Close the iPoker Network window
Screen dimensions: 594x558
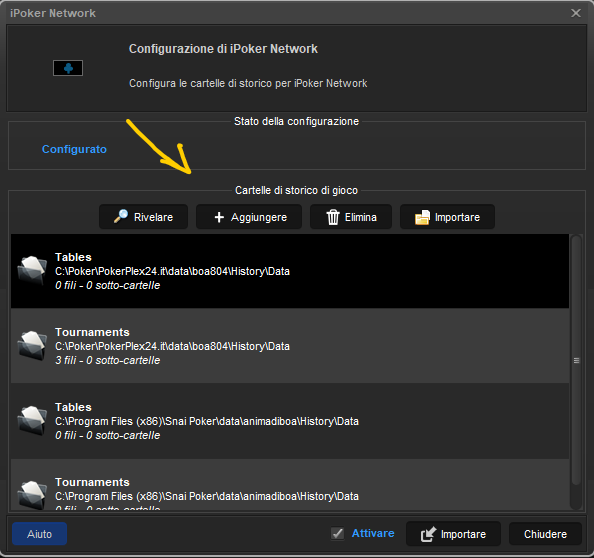tap(576, 13)
